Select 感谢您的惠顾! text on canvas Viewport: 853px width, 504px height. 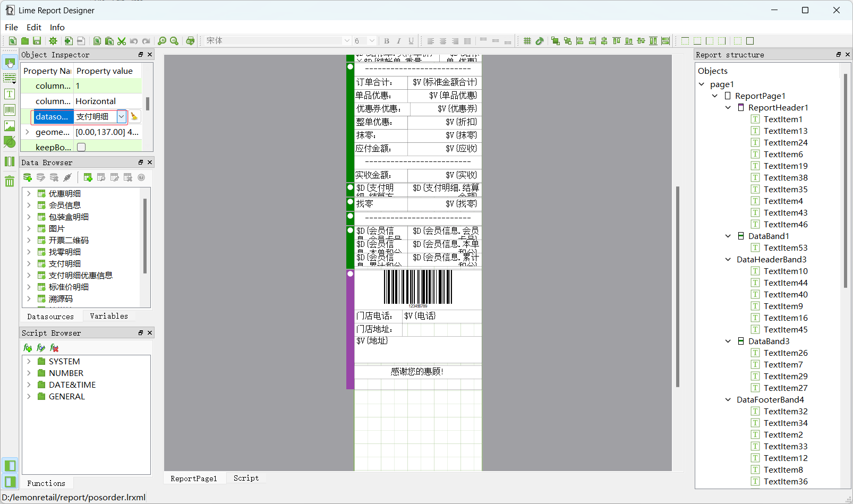click(417, 371)
